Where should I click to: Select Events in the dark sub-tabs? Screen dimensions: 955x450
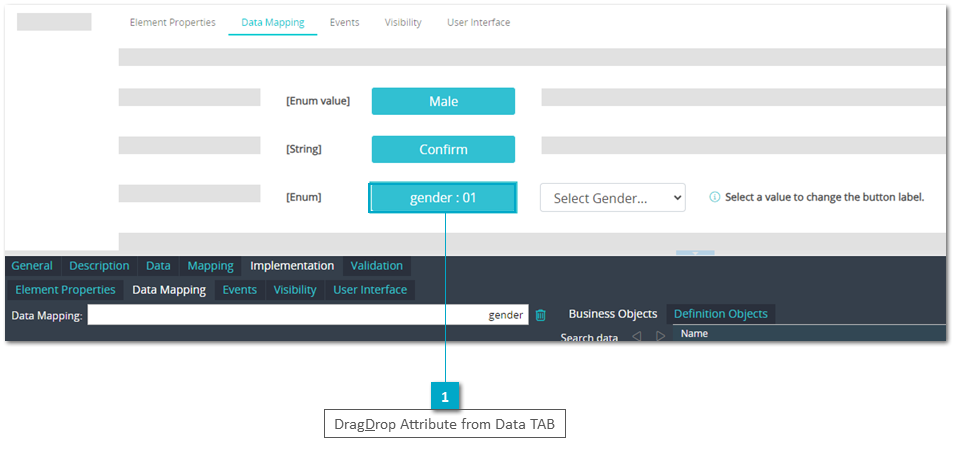(x=239, y=290)
